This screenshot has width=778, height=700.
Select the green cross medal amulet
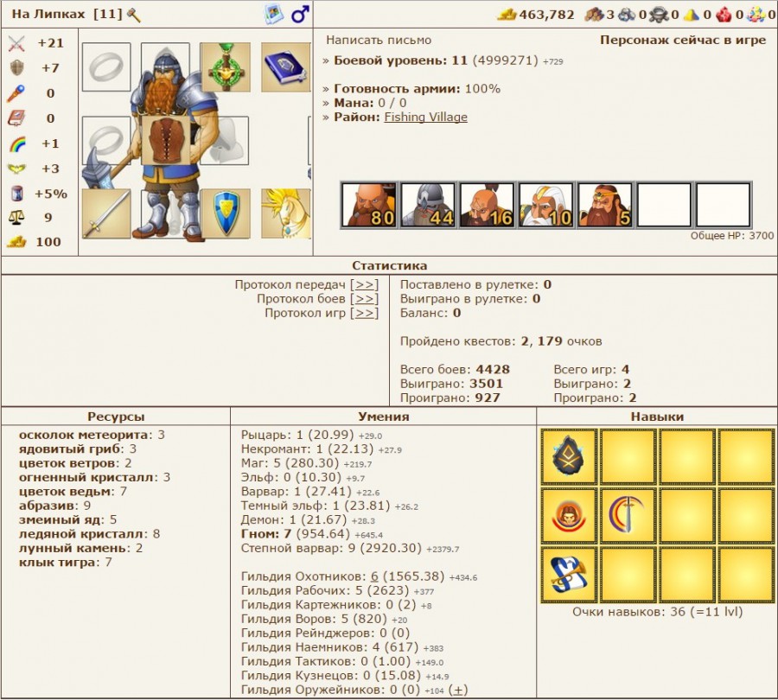click(x=225, y=67)
